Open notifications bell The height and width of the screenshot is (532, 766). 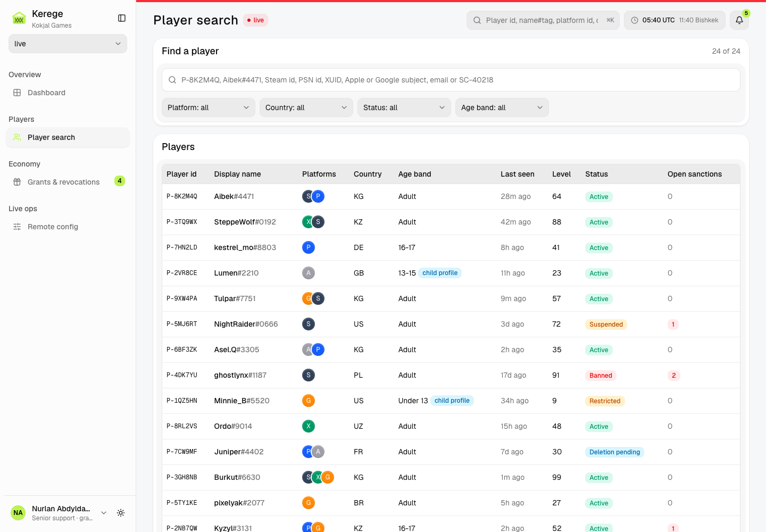tap(739, 20)
